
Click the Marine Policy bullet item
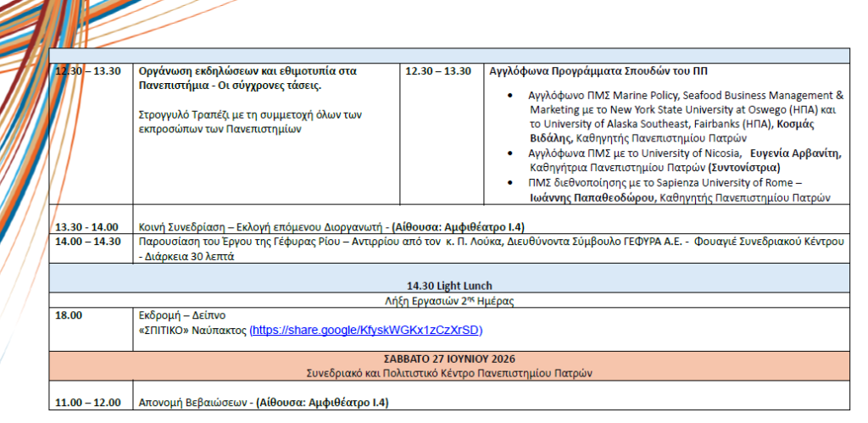(x=685, y=117)
